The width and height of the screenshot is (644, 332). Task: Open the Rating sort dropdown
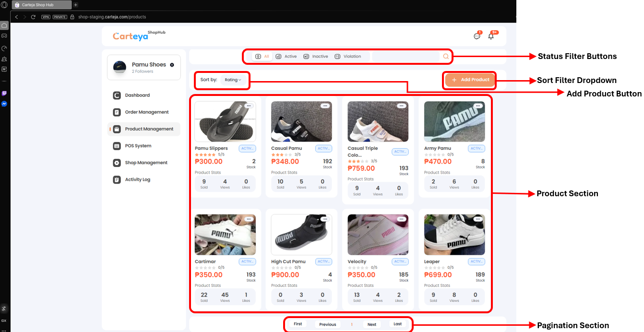234,80
